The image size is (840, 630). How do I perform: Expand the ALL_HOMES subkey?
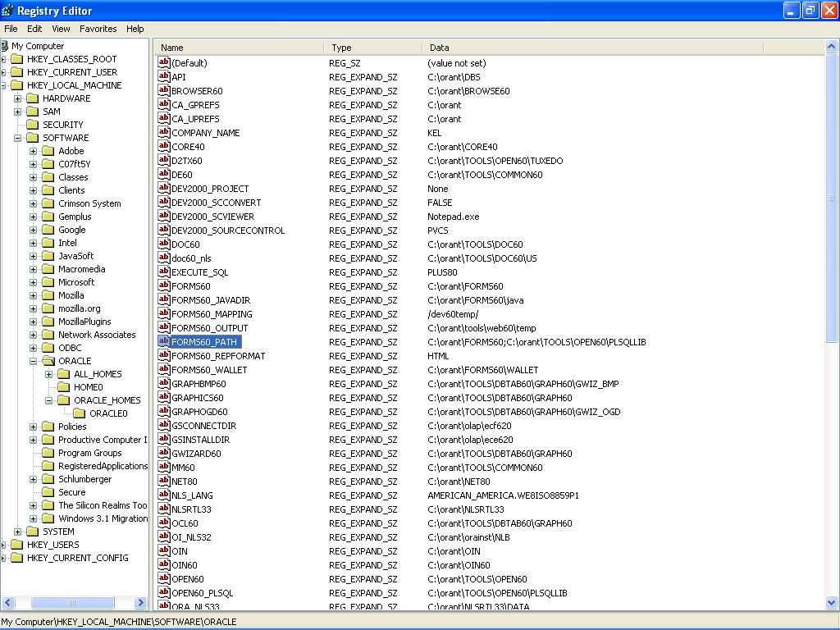point(49,374)
